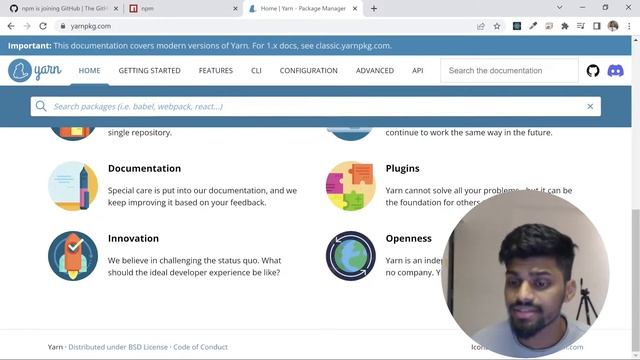Open the Chrome three-dot menu
The width and height of the screenshot is (640, 360).
pos(629,26)
